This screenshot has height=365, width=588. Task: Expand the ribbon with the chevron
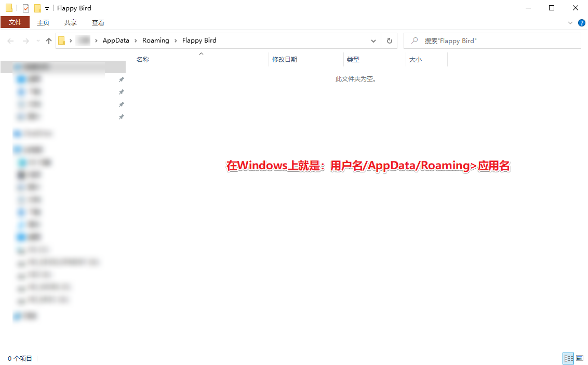pos(570,23)
